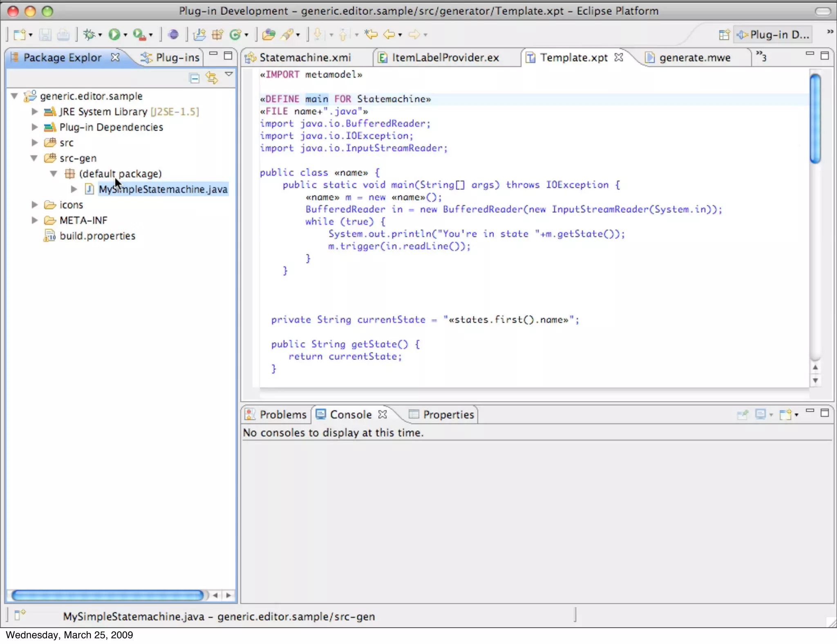Show hidden editor tabs list
837x644 pixels.
point(761,56)
